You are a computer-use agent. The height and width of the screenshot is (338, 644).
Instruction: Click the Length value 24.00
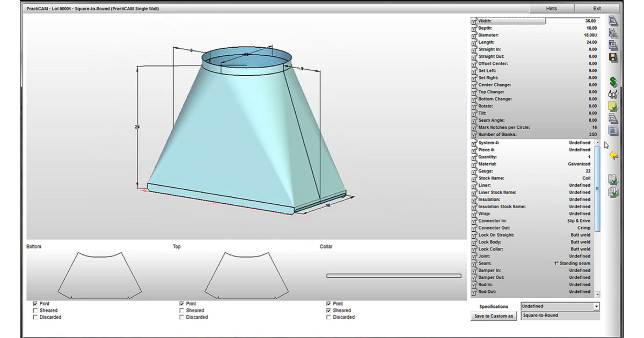click(591, 42)
